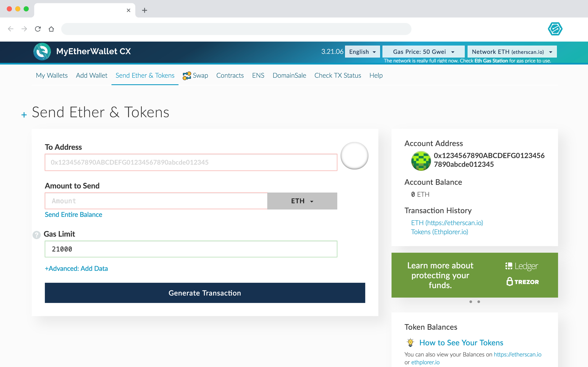Screen dimensions: 588x367
Task: Open the Gas Price 50 Gwei dropdown
Action: [423, 52]
